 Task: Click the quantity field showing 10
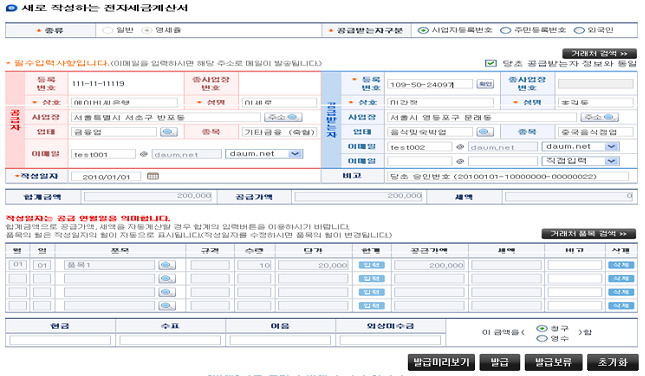[x=254, y=265]
